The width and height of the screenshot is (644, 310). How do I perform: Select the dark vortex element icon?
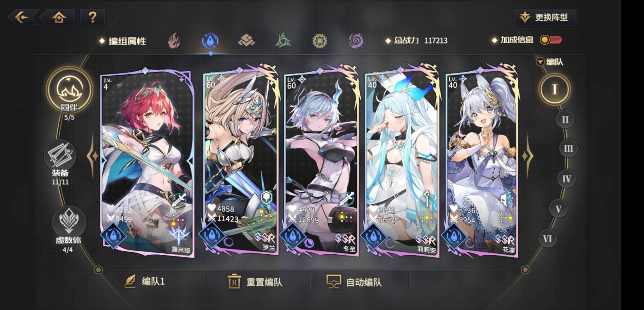point(356,40)
